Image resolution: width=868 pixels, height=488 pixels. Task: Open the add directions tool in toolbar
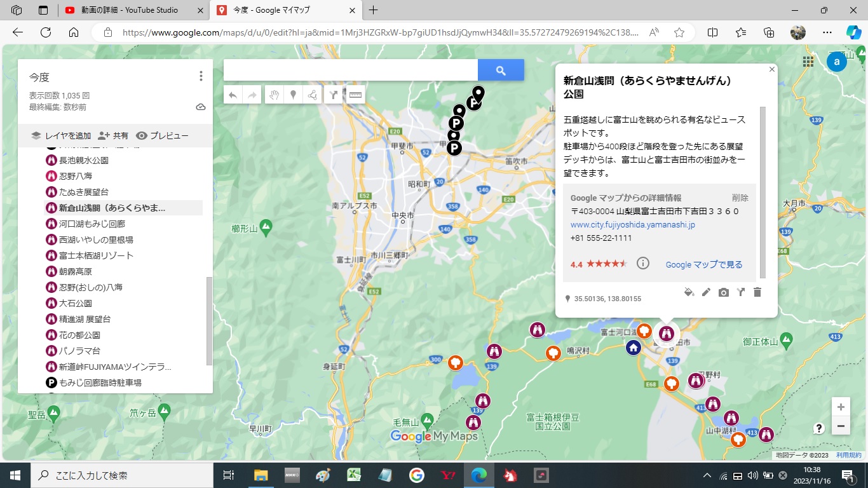(x=334, y=95)
